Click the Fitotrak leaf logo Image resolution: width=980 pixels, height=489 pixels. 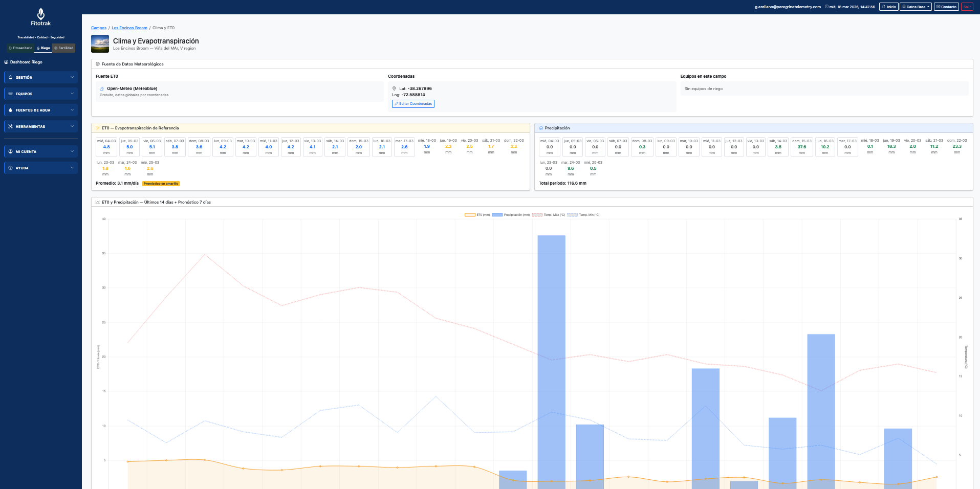click(41, 14)
